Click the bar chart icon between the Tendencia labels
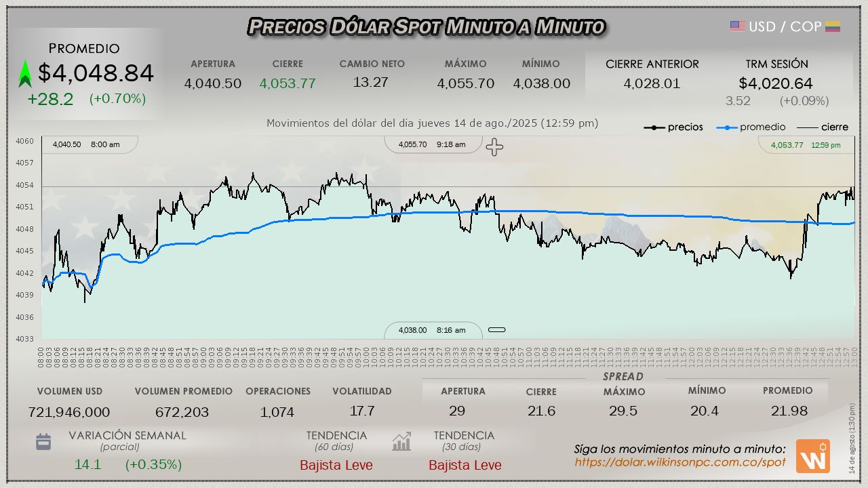The image size is (868, 488). (x=401, y=442)
